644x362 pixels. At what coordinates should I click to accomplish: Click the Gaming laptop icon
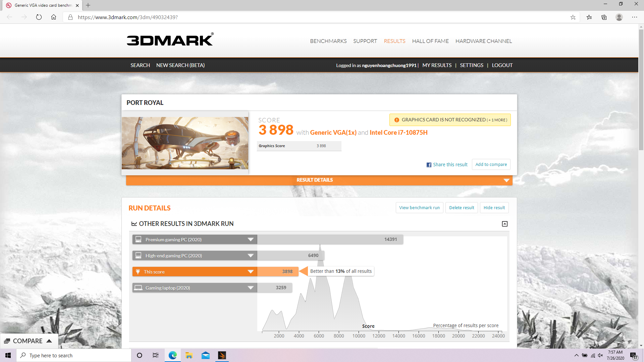(x=138, y=288)
